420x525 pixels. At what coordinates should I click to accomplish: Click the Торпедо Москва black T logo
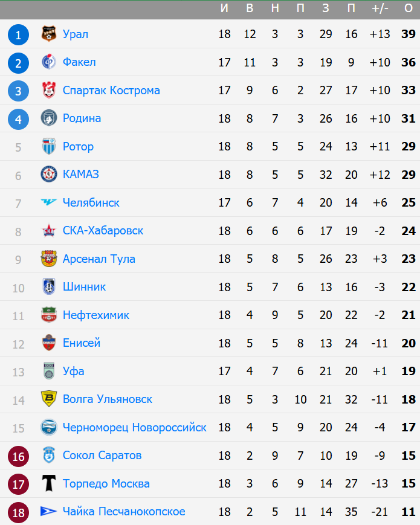(48, 483)
